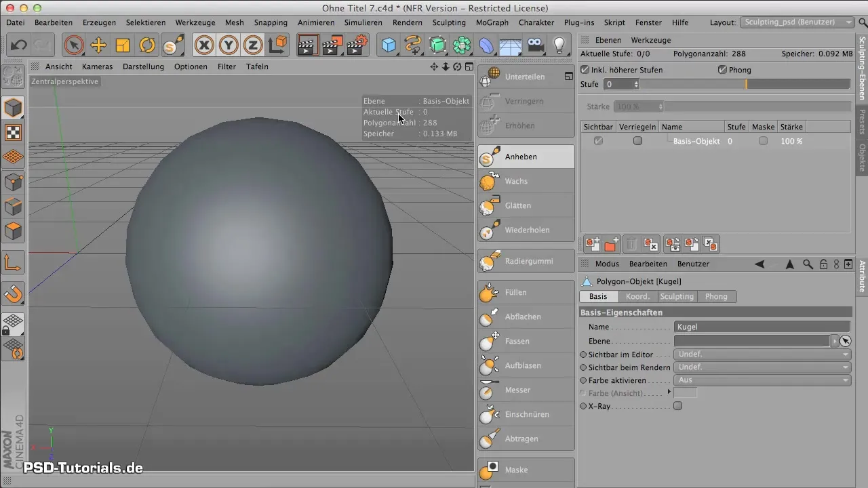Switch to the Phong attribute tab
Image resolution: width=868 pixels, height=488 pixels.
[716, 296]
